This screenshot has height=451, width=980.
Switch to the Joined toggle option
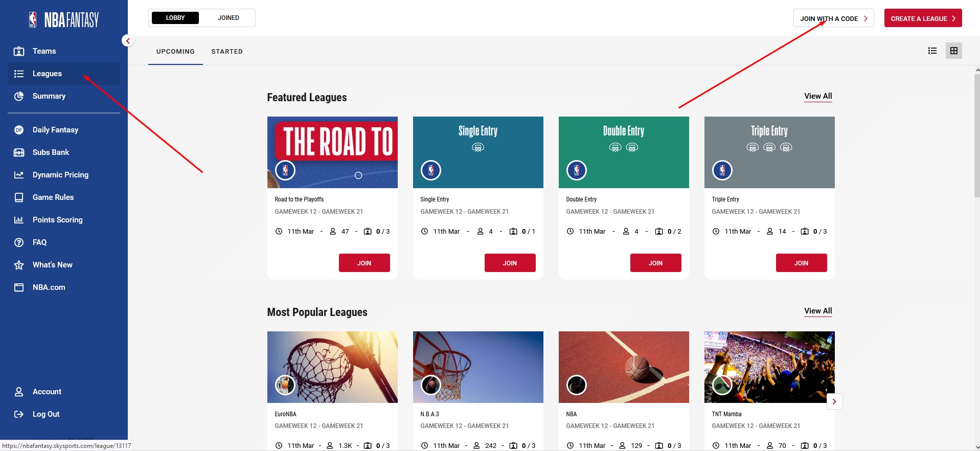coord(228,18)
